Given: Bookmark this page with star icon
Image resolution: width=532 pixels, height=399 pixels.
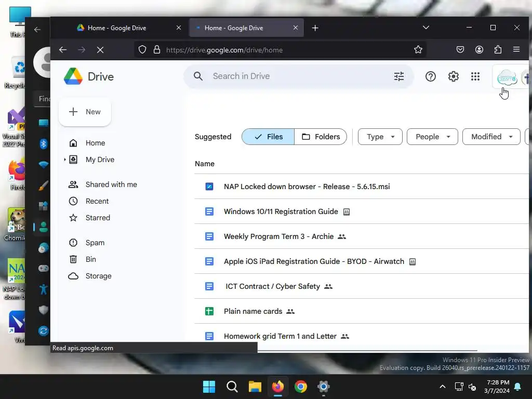Looking at the screenshot, I should click(x=418, y=50).
